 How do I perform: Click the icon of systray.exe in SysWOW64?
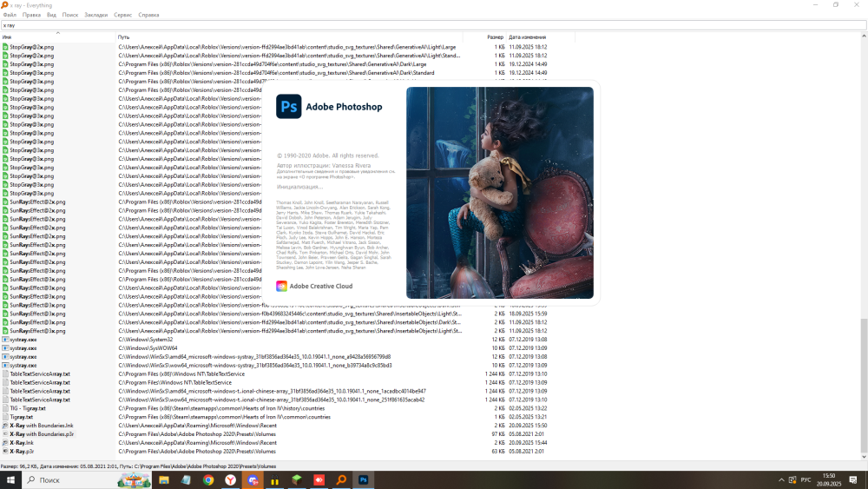pos(5,348)
